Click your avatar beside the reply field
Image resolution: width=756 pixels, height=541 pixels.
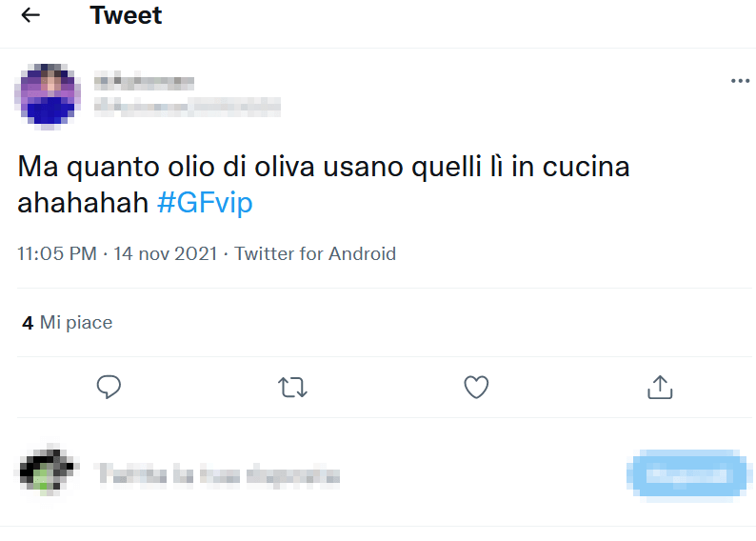tap(47, 473)
